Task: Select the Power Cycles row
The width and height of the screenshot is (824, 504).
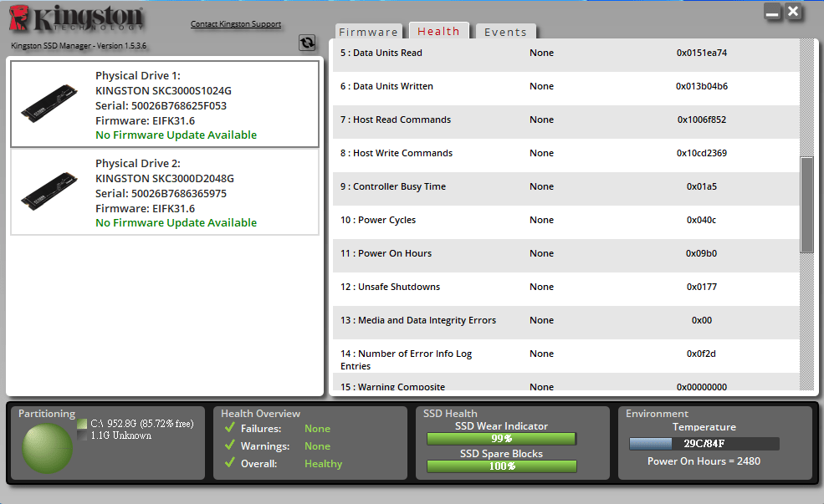Action: (566, 222)
